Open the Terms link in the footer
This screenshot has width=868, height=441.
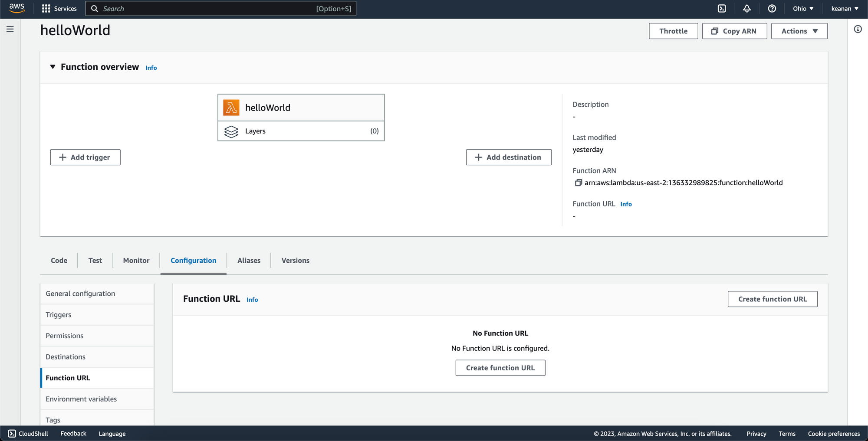[787, 434]
